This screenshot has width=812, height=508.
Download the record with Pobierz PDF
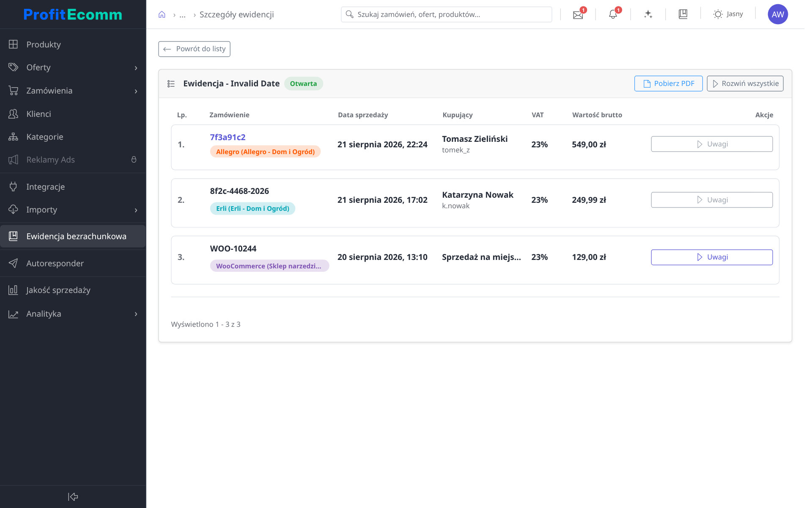668,83
